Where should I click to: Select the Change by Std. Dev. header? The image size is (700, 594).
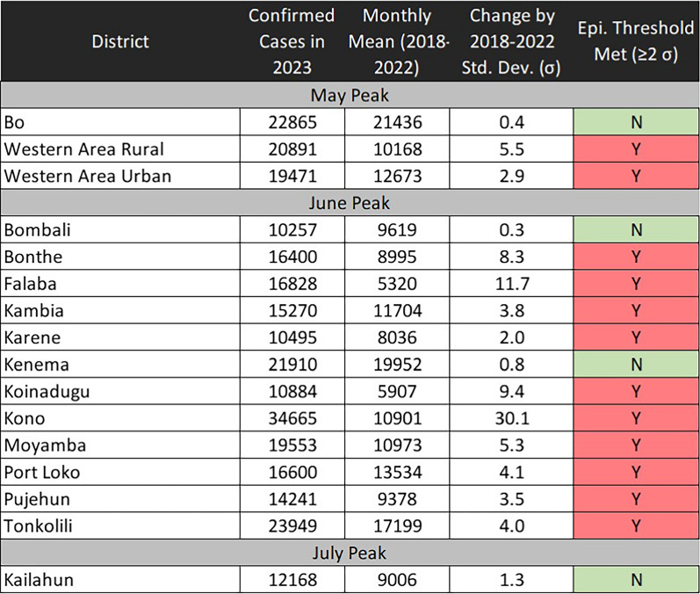(511, 41)
